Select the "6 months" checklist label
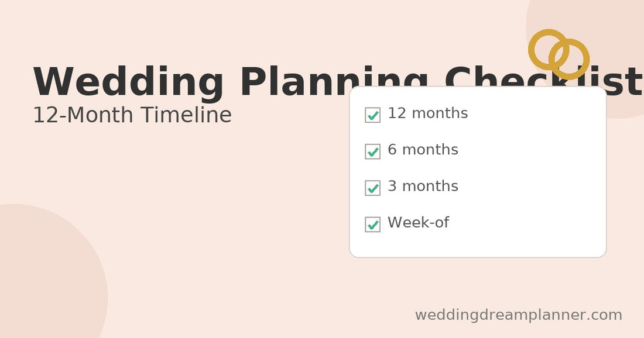This screenshot has height=338, width=644. click(423, 150)
